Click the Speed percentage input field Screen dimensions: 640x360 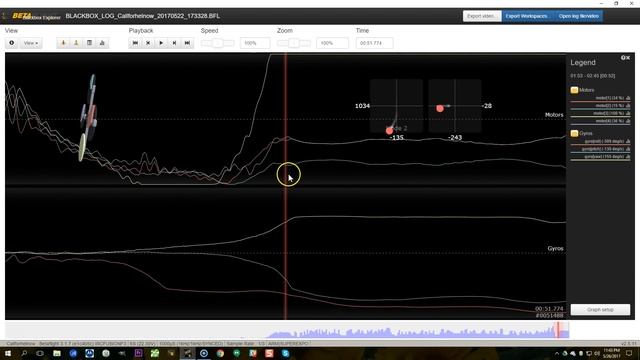pyautogui.click(x=255, y=43)
